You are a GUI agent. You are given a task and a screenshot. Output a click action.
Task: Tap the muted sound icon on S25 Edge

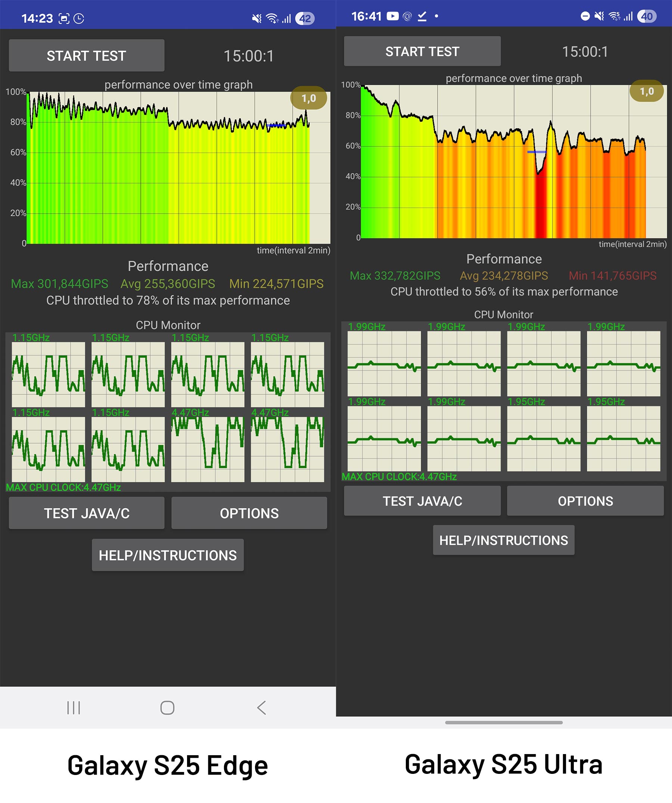coord(257,18)
